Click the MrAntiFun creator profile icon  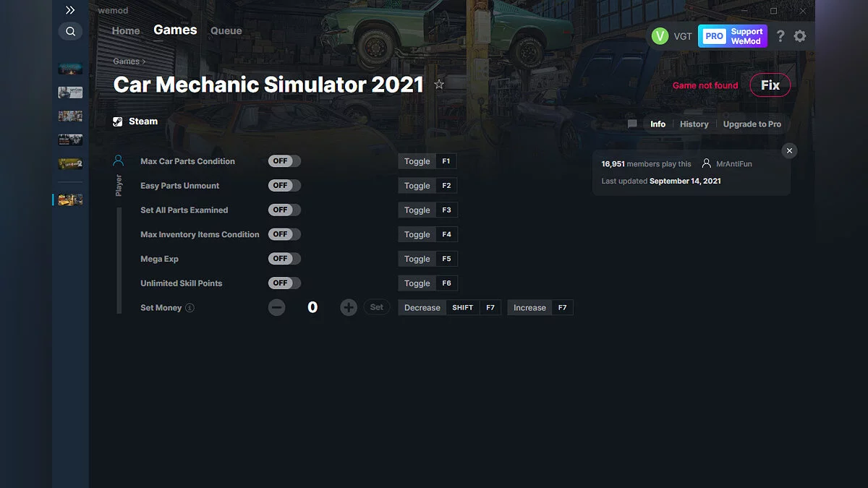pos(705,164)
